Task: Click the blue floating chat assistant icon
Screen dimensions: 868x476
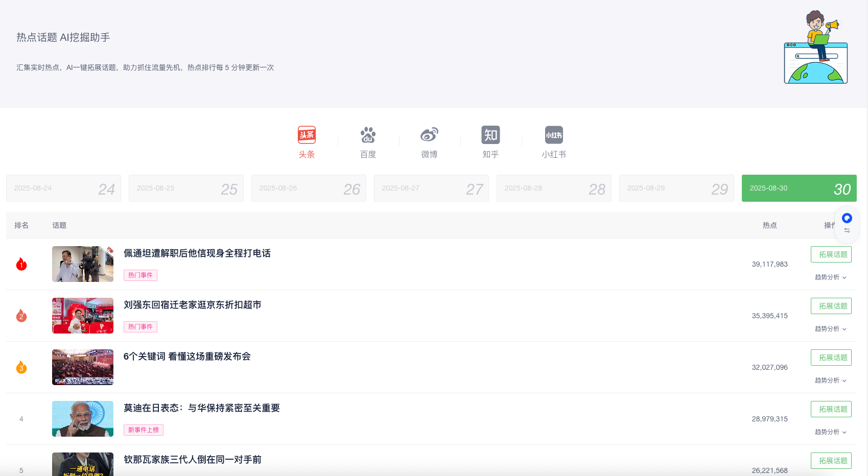Action: (x=847, y=218)
